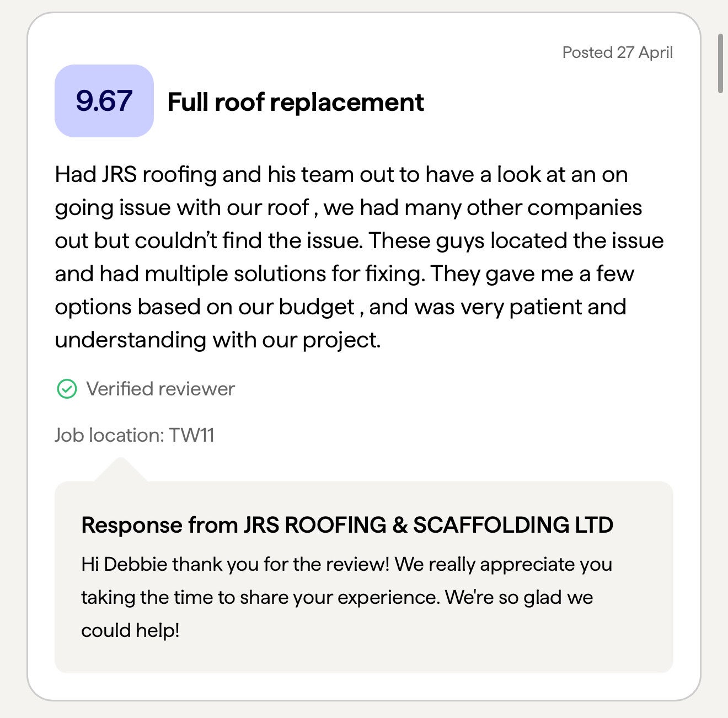Click the green verified checkmark icon
This screenshot has width=728, height=718.
[x=67, y=389]
